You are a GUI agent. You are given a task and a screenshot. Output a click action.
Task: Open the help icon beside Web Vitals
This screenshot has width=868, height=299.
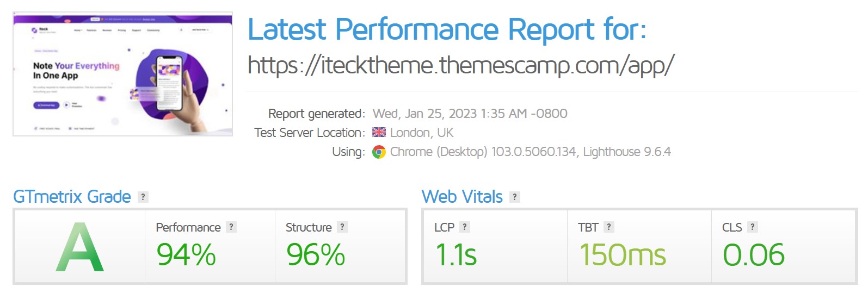pyautogui.click(x=515, y=197)
